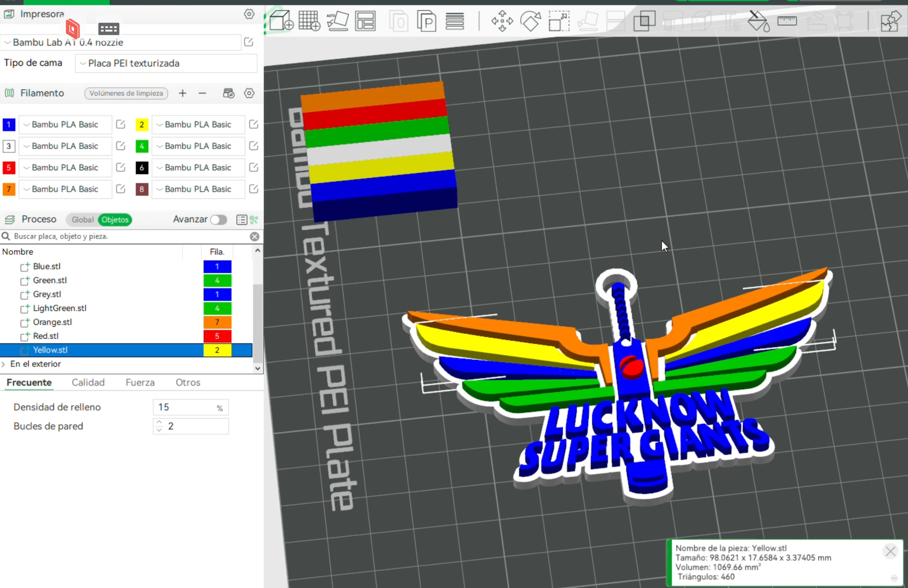Increase Bucles de pared stepper value
This screenshot has width=908, height=588.
click(x=159, y=422)
